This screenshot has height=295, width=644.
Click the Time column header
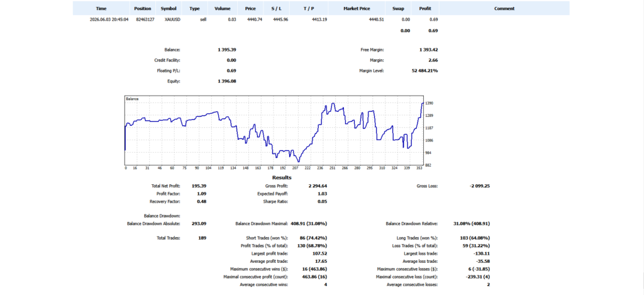101,8
